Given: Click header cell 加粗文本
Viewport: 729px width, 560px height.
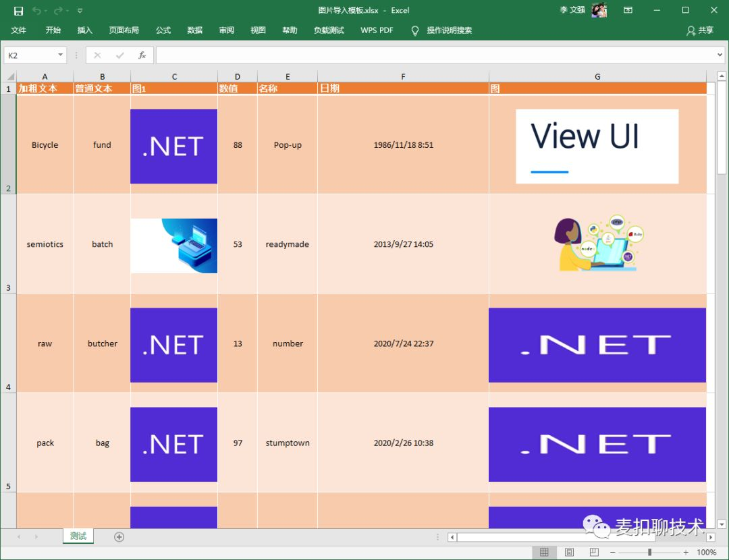Looking at the screenshot, I should [45, 88].
